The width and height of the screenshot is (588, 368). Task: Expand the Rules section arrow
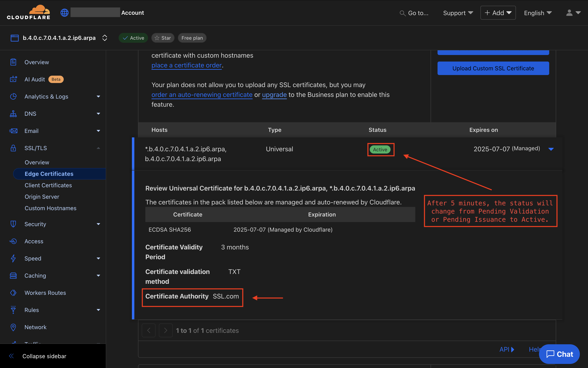click(x=98, y=310)
